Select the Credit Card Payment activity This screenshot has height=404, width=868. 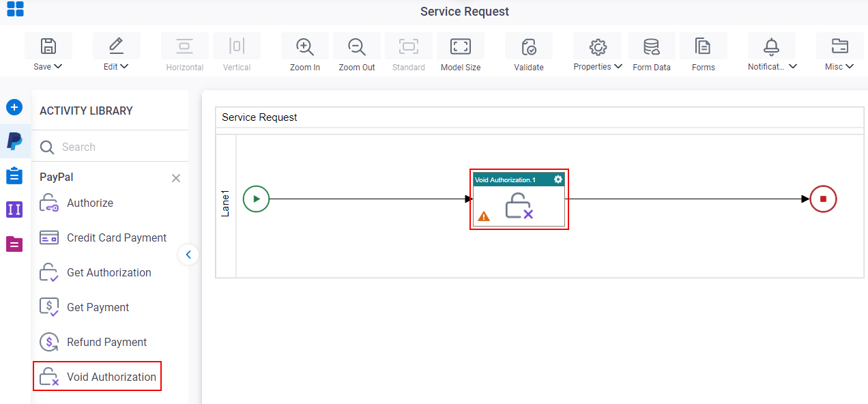(103, 238)
